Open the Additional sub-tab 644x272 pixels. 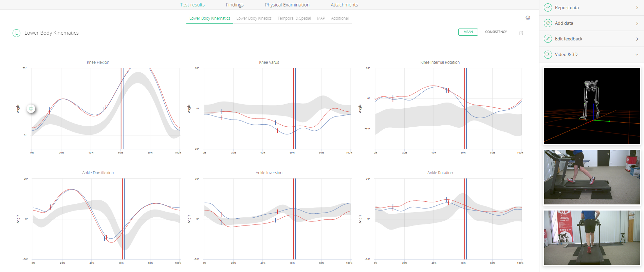coord(340,18)
